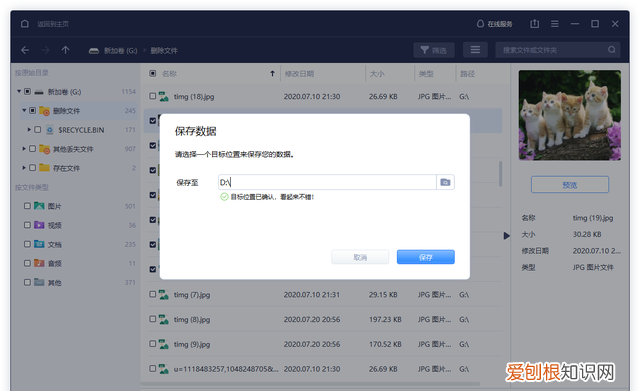Screen dimensions: 640x391
Task: Check the audio category checkbox
Action: [27, 263]
